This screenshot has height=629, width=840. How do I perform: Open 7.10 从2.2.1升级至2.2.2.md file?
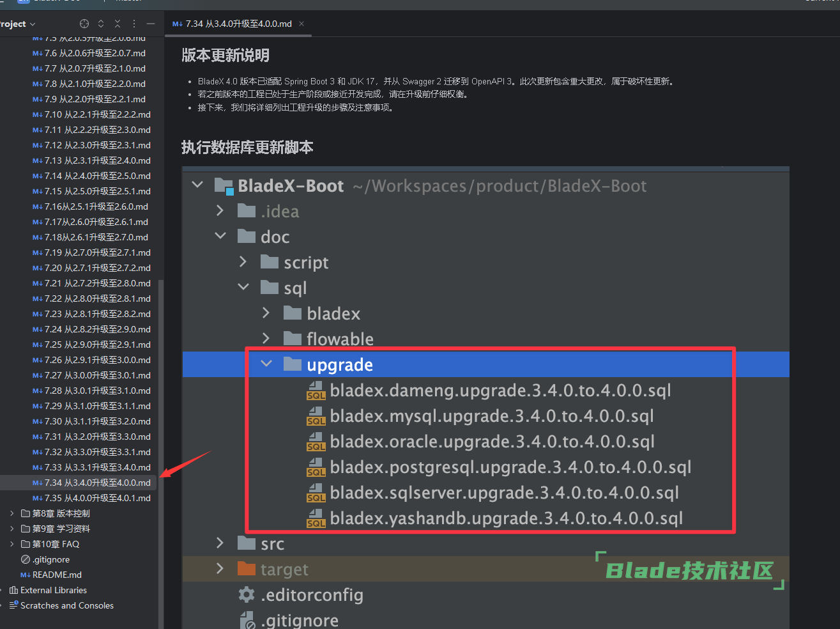[98, 114]
